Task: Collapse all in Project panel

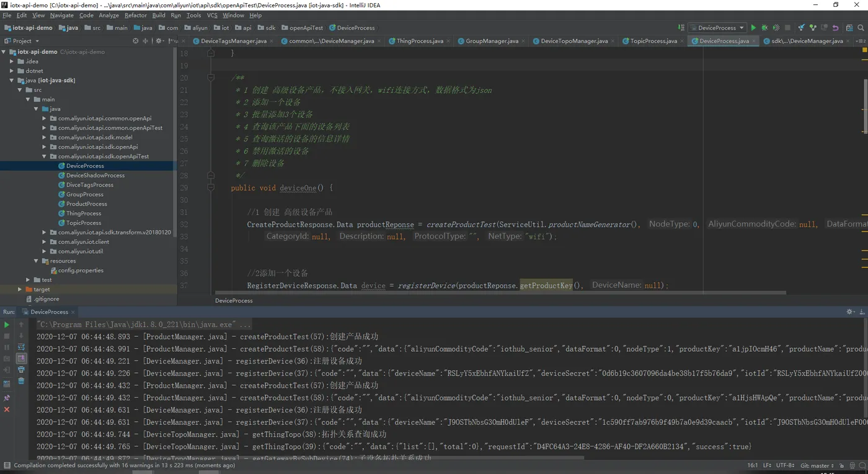Action: click(x=145, y=41)
